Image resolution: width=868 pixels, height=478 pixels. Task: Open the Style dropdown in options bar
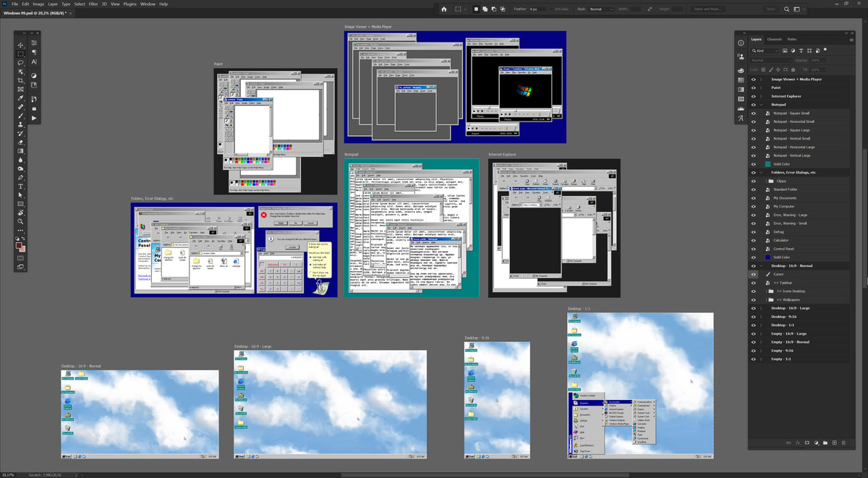(600, 9)
